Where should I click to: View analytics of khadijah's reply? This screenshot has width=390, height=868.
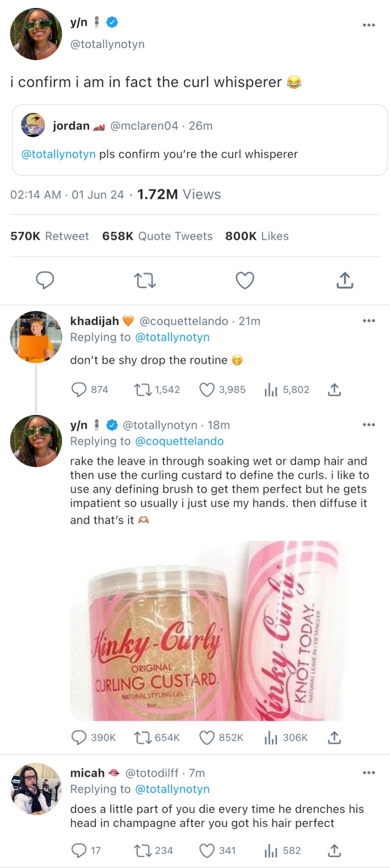click(271, 390)
